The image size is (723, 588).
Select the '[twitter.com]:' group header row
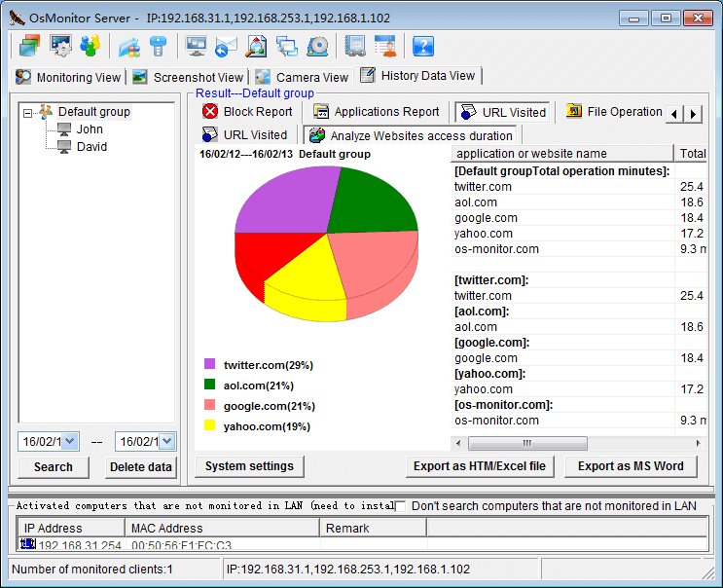[579, 280]
